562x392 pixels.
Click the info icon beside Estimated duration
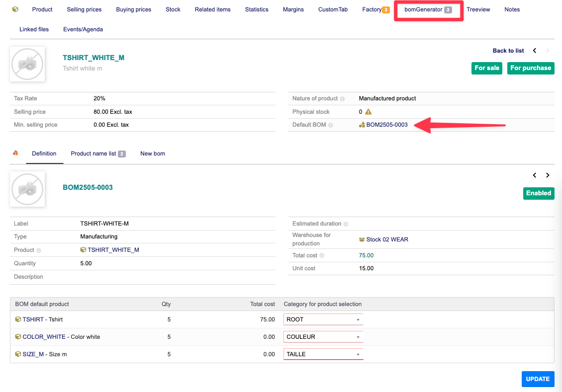coord(346,224)
